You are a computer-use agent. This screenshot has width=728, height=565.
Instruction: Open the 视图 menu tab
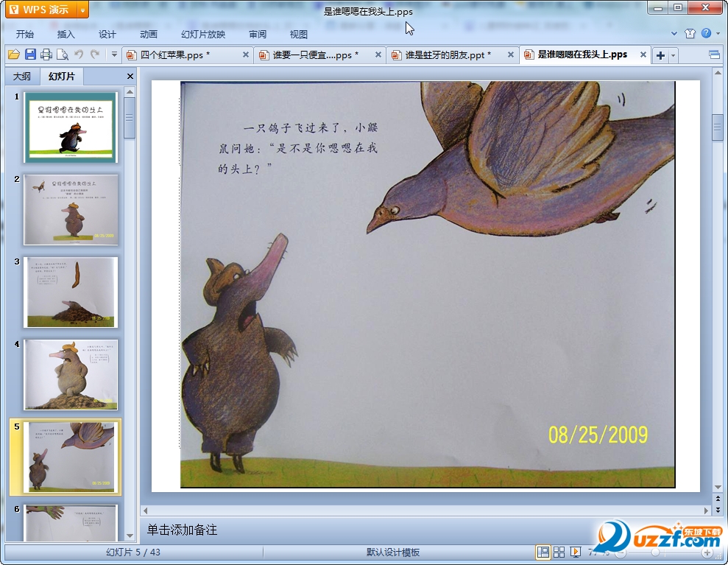[x=299, y=35]
